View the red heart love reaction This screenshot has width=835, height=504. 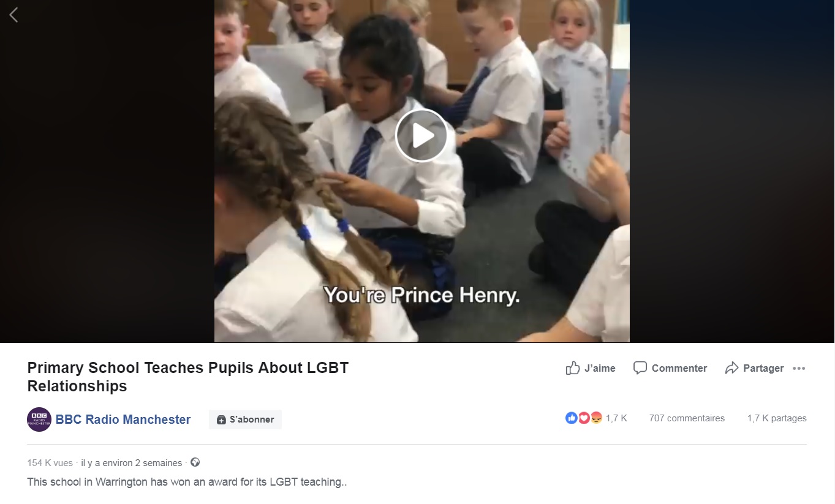click(x=584, y=418)
